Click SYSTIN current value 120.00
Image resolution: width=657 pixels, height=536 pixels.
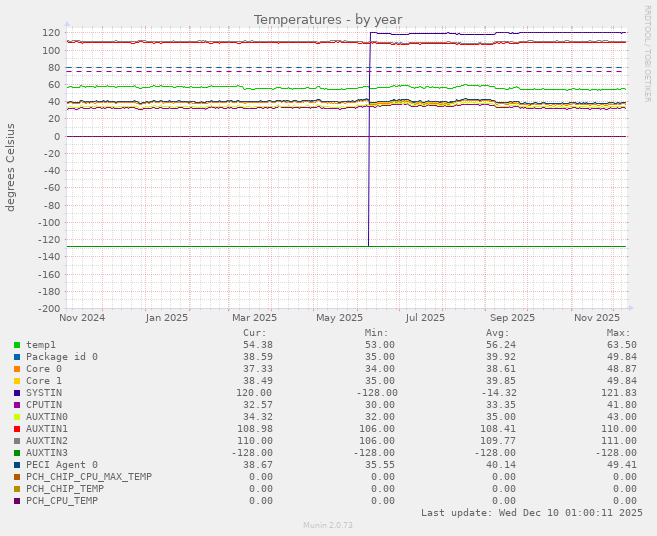click(255, 393)
